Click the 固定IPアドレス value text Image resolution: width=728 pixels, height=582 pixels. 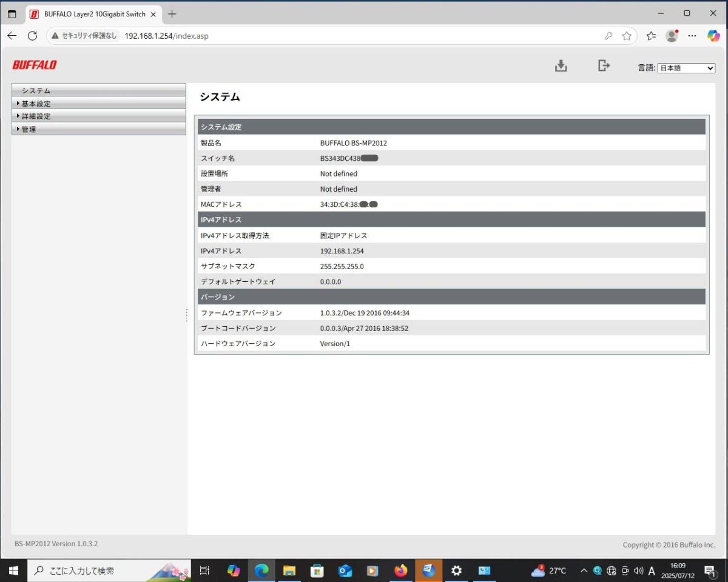coord(344,235)
